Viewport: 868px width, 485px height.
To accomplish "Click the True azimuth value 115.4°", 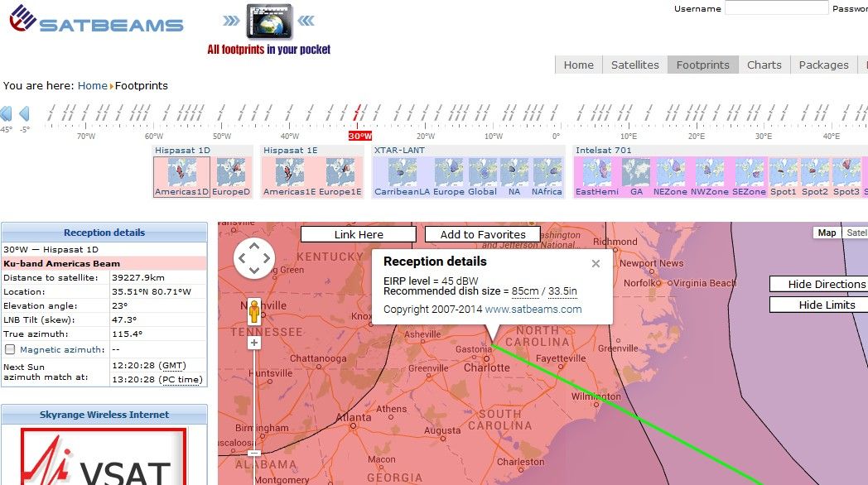I will click(x=128, y=334).
